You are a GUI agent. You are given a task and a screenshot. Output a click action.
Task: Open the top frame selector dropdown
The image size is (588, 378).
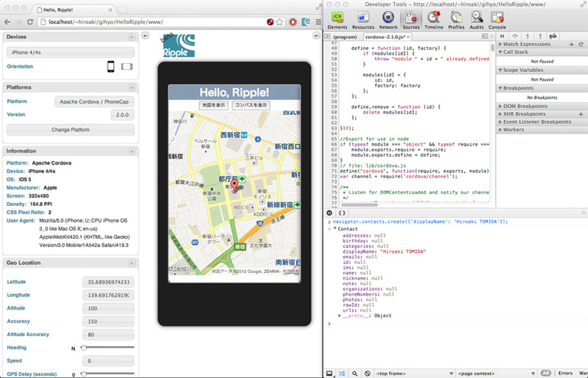coord(415,374)
